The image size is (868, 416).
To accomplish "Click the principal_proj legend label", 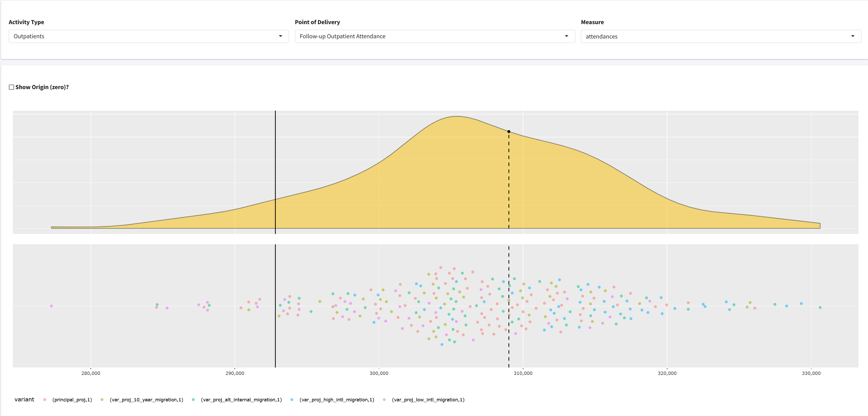I will pyautogui.click(x=72, y=400).
